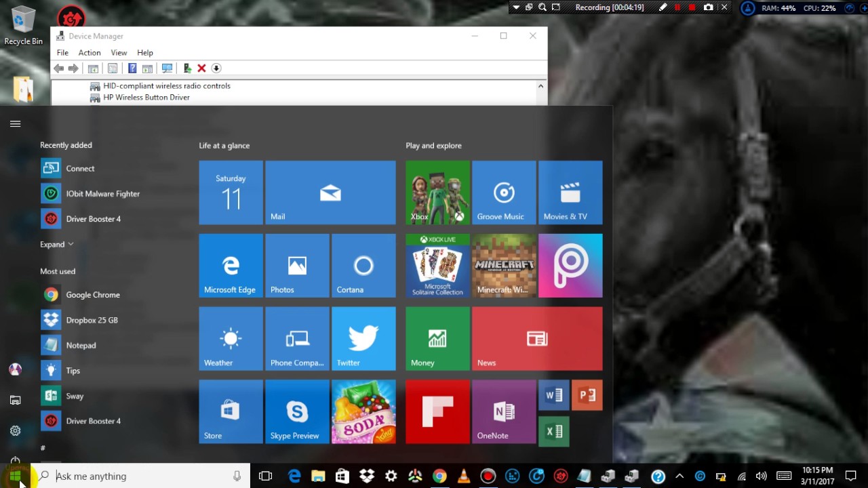Open the Saturday 11 calendar tile

pos(231,192)
